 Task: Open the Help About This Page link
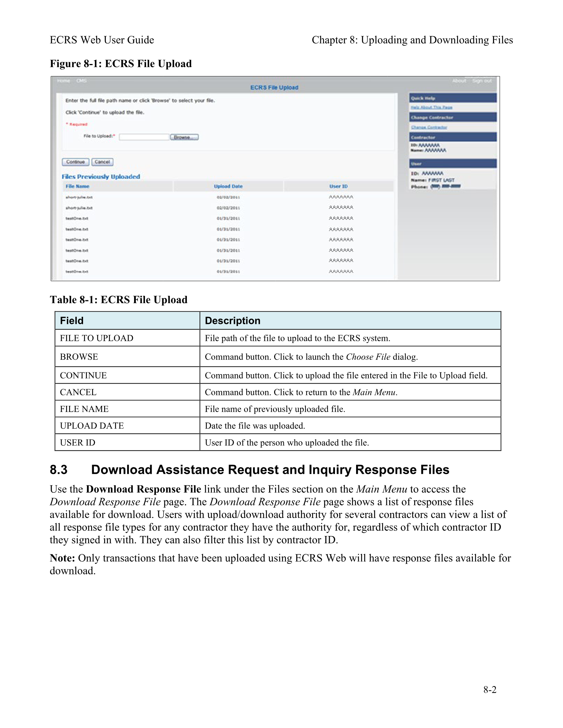431,108
